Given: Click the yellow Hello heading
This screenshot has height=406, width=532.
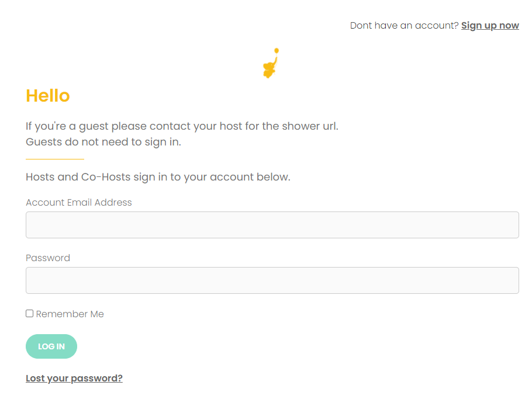Looking at the screenshot, I should coord(48,96).
